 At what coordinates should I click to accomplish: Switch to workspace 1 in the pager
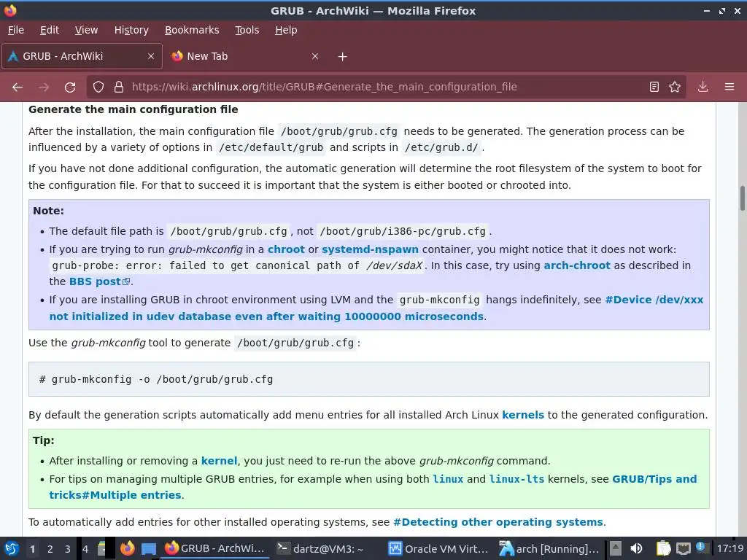(32, 549)
